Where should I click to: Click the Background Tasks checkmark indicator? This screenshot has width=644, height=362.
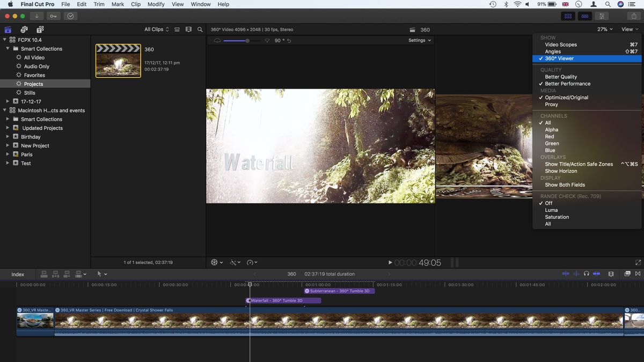pyautogui.click(x=70, y=16)
